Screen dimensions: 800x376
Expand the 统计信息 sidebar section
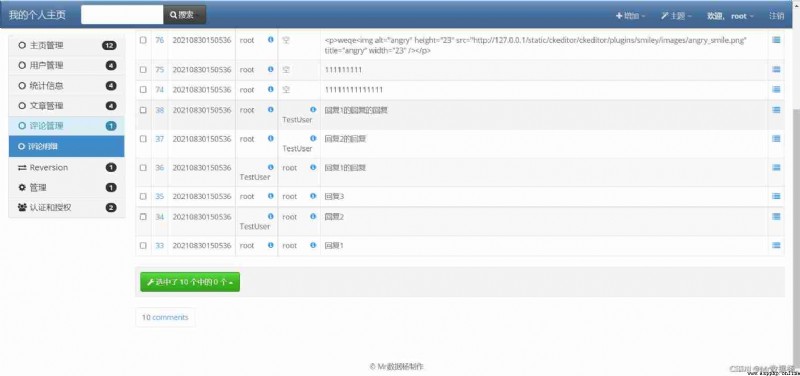click(67, 86)
